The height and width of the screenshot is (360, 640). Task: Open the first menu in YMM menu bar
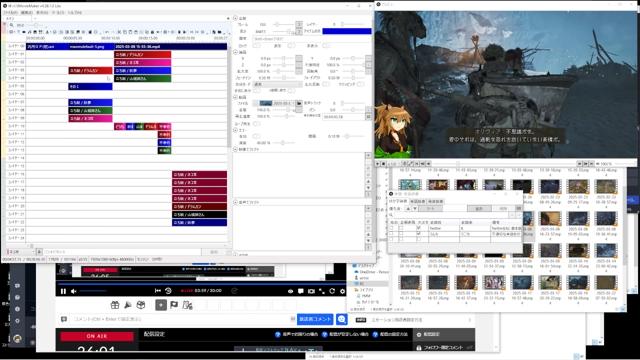tap(10, 13)
